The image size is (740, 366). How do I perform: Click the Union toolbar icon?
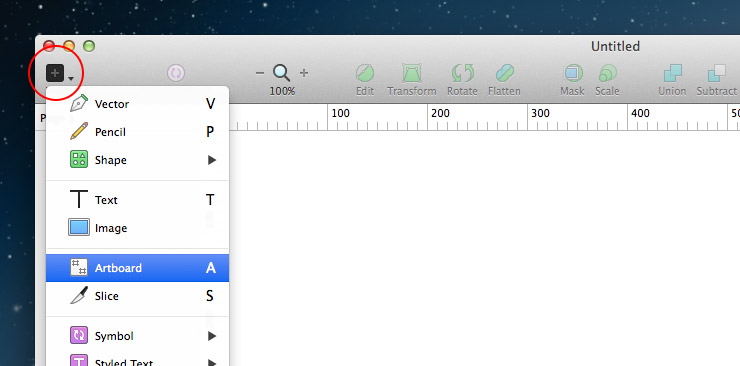[673, 74]
